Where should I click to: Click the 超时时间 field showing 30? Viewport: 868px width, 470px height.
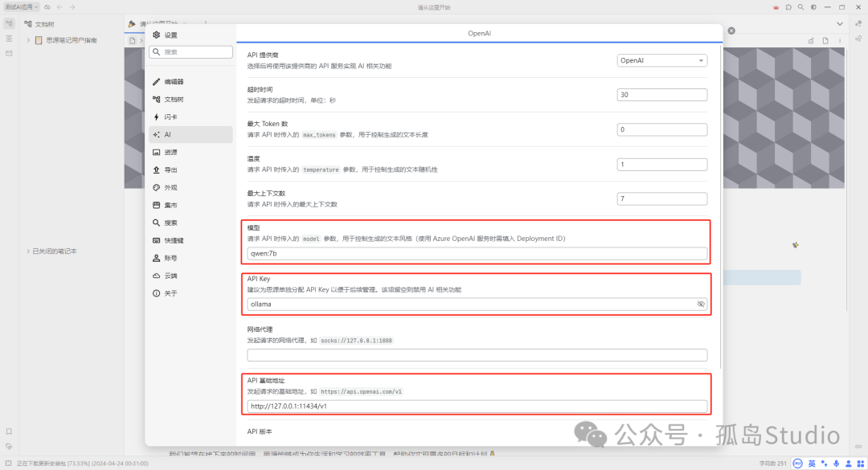click(x=661, y=95)
